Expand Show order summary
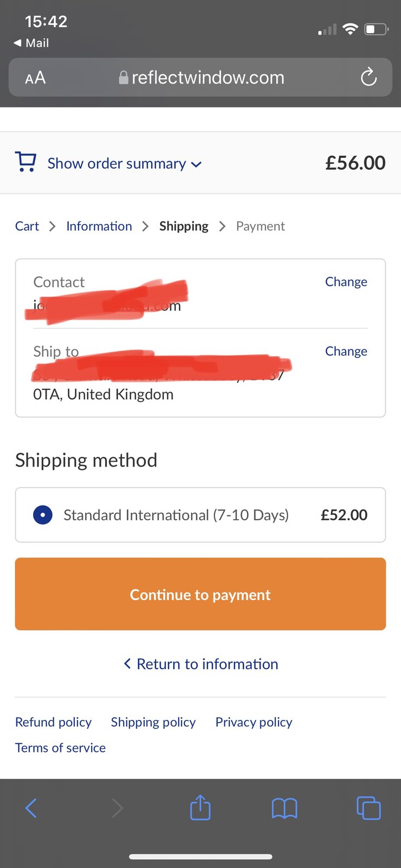Viewport: 401px width, 868px height. coord(117,163)
